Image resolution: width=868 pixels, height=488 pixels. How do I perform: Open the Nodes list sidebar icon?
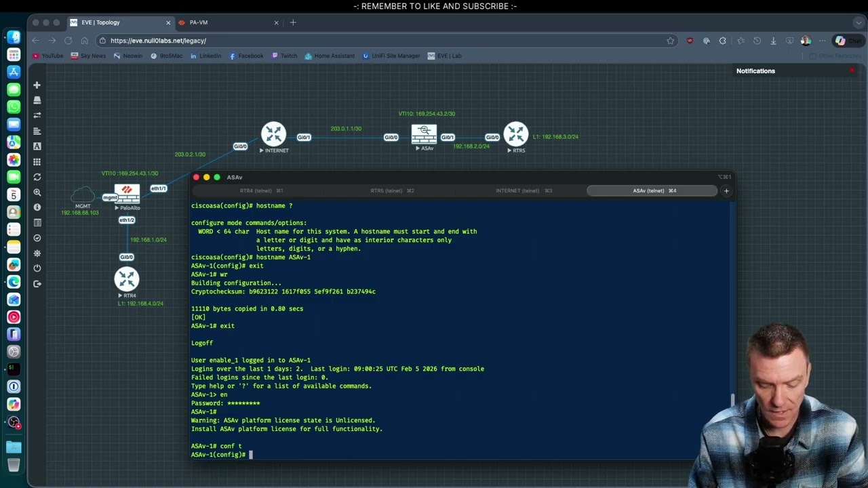pos(37,100)
